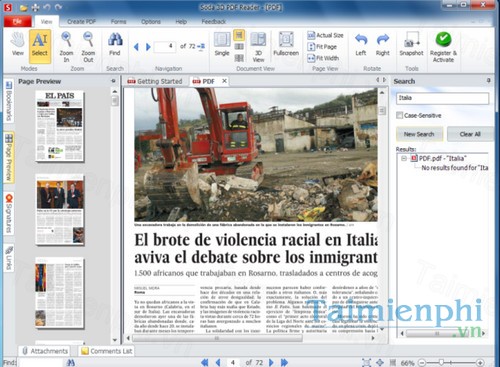The height and width of the screenshot is (367, 500).
Task: Choose Fit Width view
Action: (323, 58)
